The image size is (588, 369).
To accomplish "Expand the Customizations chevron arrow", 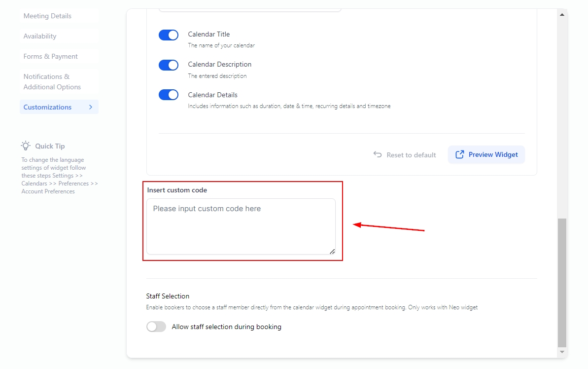I will tap(91, 107).
